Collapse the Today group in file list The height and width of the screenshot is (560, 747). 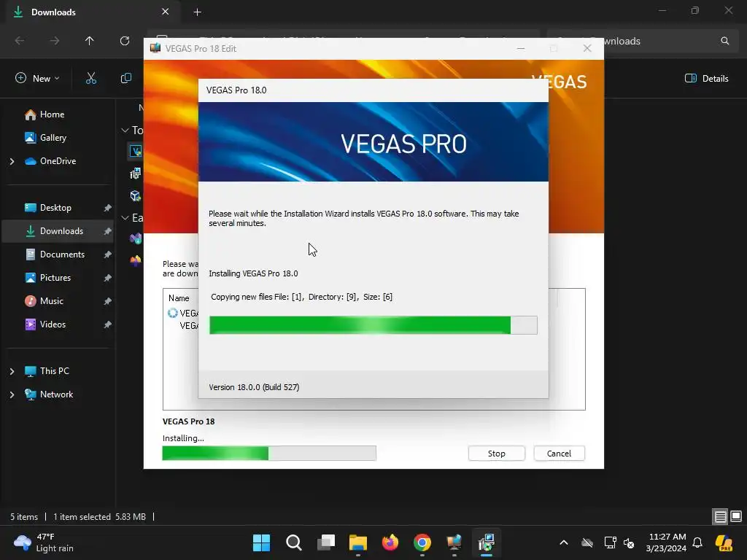coord(125,130)
